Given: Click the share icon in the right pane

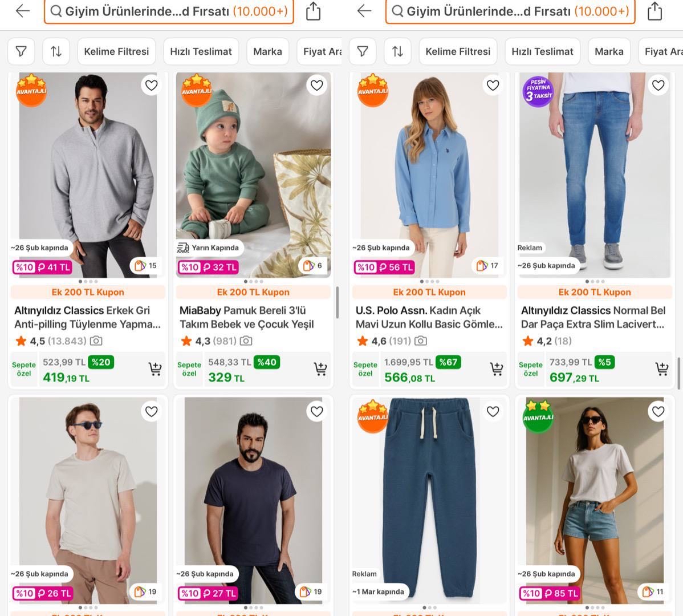Looking at the screenshot, I should tap(654, 11).
